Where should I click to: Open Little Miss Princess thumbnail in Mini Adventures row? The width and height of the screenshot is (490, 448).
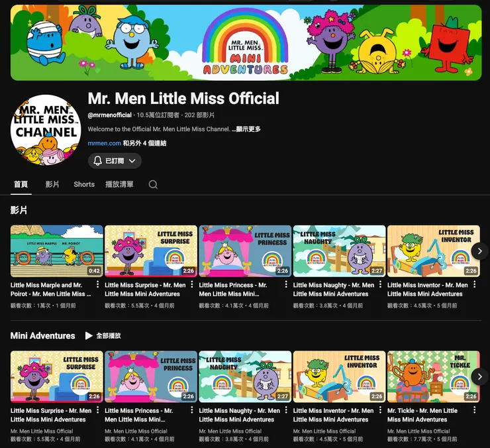151,376
